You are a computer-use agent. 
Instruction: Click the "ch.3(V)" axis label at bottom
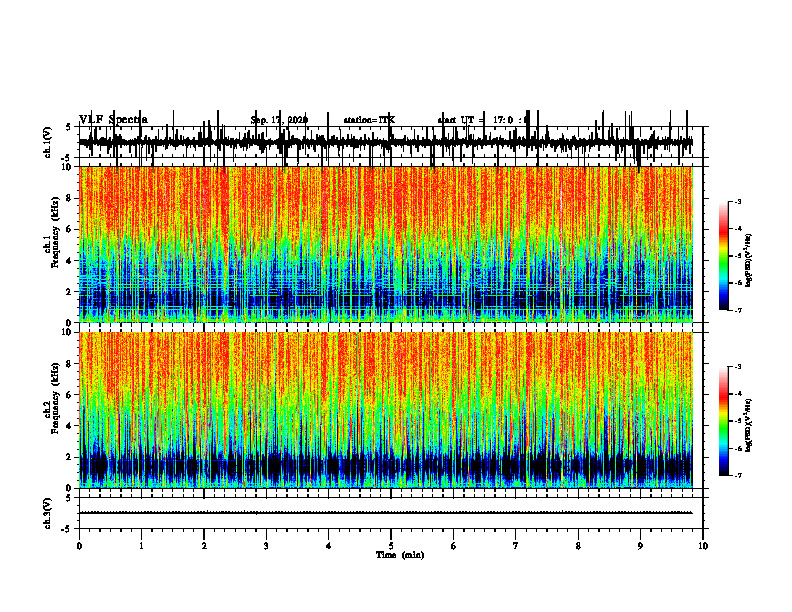(47, 513)
